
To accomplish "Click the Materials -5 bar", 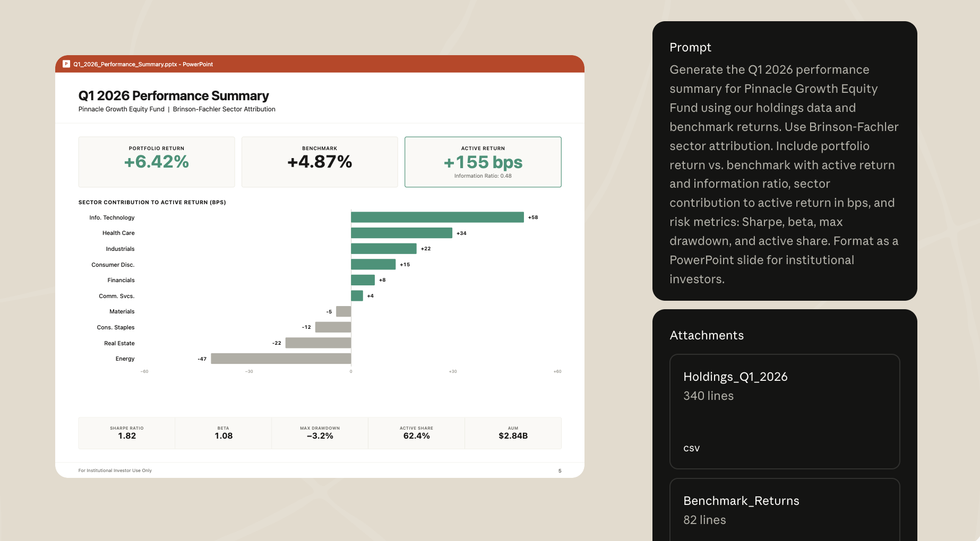I will (343, 311).
